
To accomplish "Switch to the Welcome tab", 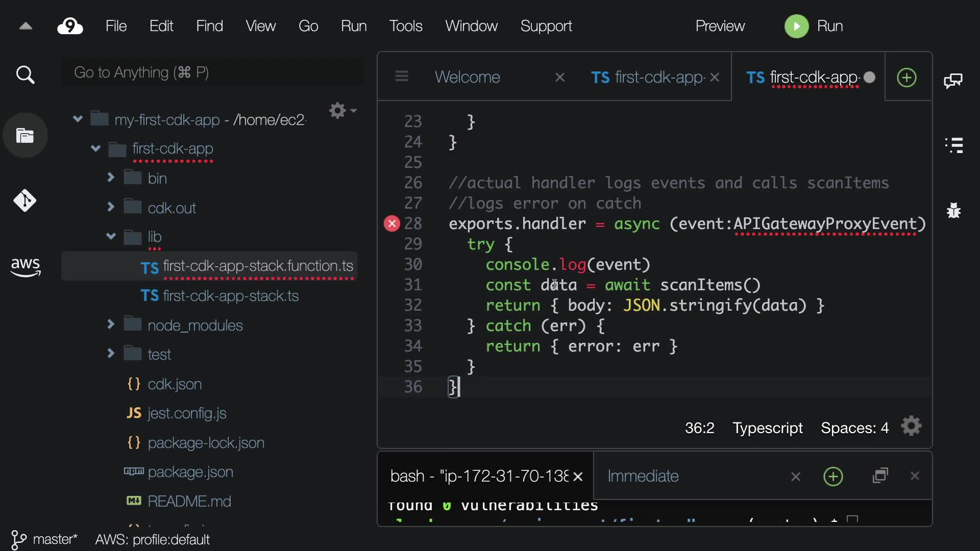I will [x=467, y=77].
